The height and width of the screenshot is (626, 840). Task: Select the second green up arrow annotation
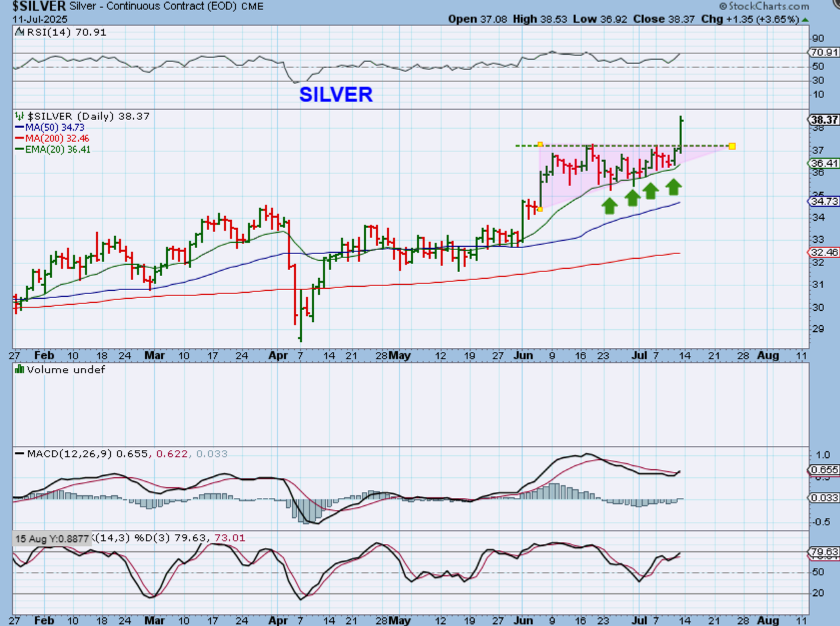633,197
